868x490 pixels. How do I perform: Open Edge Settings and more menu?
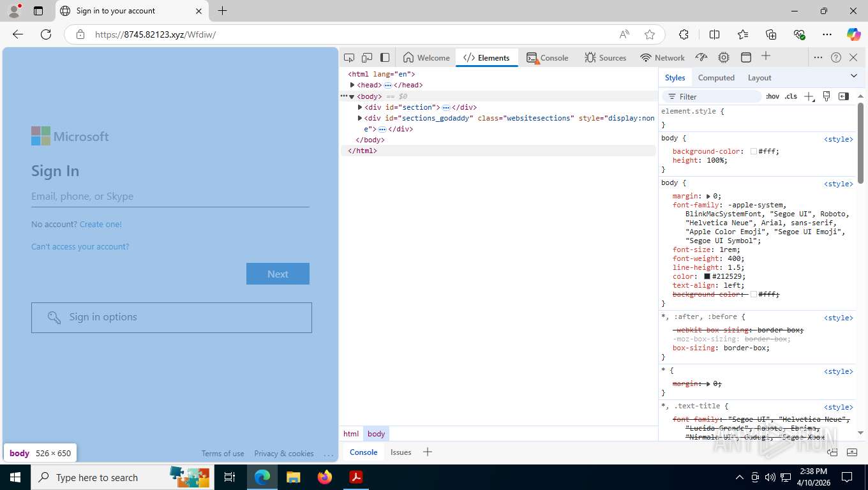point(827,34)
